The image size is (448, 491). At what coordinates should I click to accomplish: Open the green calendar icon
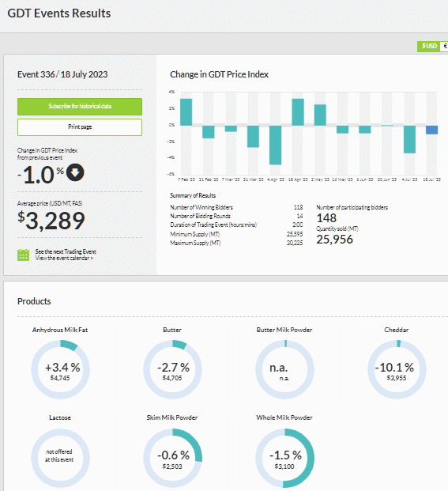(x=24, y=255)
